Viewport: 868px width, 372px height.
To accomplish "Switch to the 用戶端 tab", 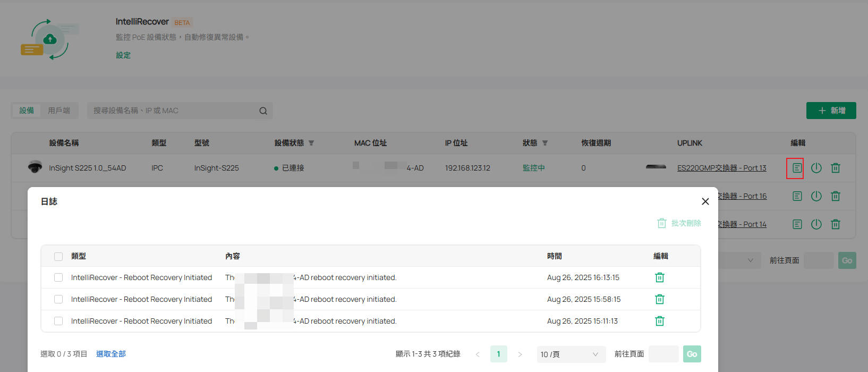I will [x=59, y=111].
